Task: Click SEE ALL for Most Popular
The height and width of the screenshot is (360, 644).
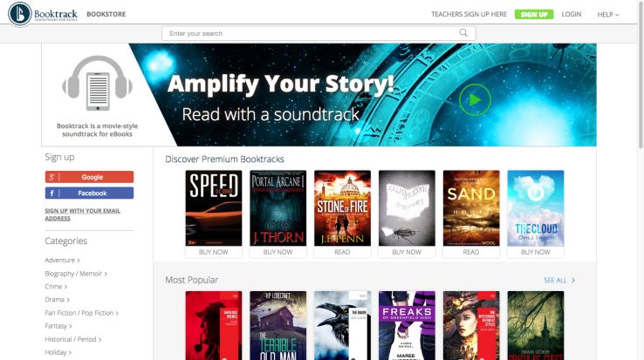Action: tap(559, 281)
